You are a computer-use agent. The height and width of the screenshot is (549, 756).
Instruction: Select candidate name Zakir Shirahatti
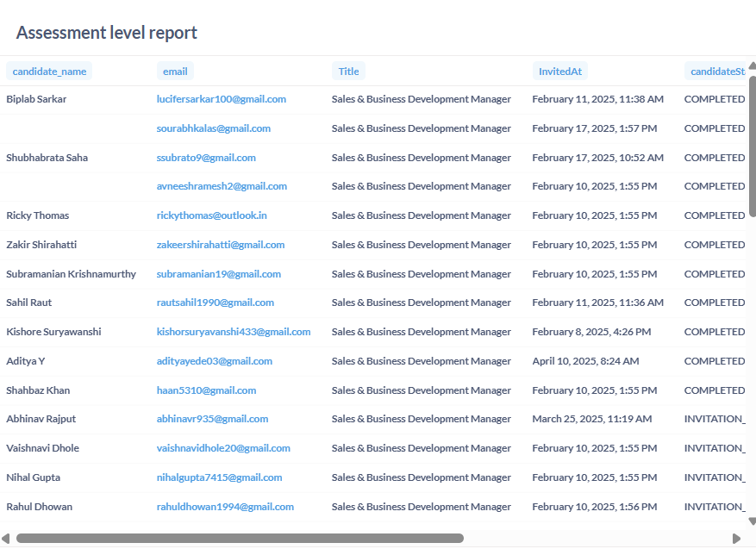coord(41,246)
